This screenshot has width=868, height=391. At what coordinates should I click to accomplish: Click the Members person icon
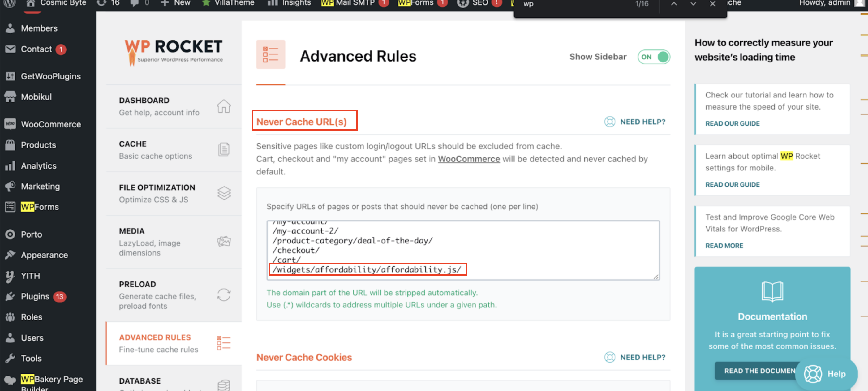click(x=10, y=28)
